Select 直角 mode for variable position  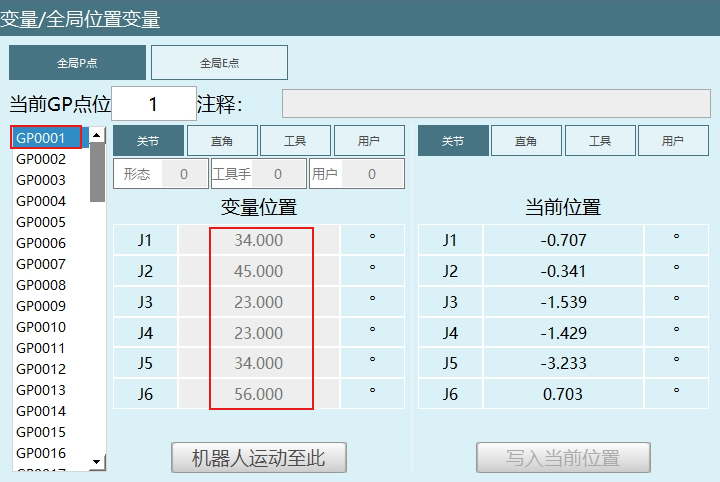click(221, 141)
